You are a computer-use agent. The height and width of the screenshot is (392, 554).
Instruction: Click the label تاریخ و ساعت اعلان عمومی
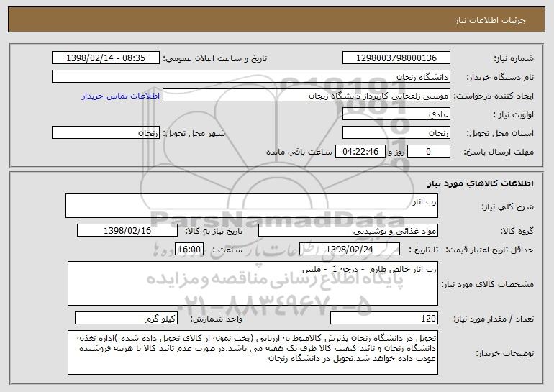[215, 58]
